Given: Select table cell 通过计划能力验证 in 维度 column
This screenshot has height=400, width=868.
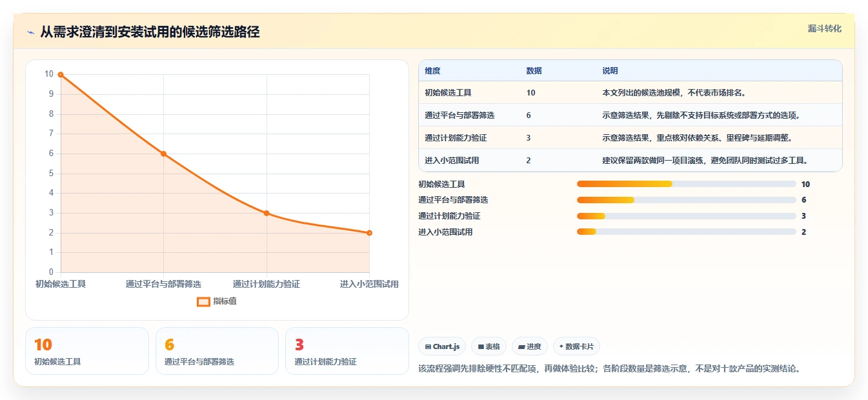Looking at the screenshot, I should [x=456, y=138].
